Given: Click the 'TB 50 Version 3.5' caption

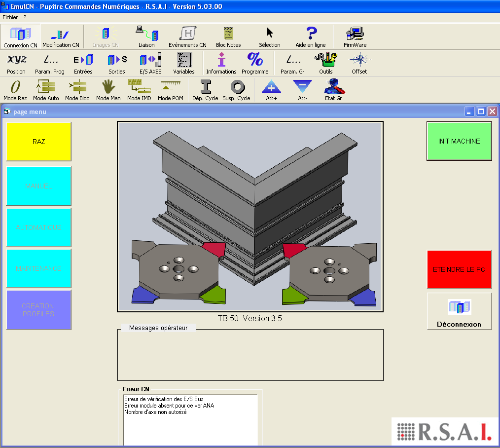Looking at the screenshot, I should pos(250,318).
